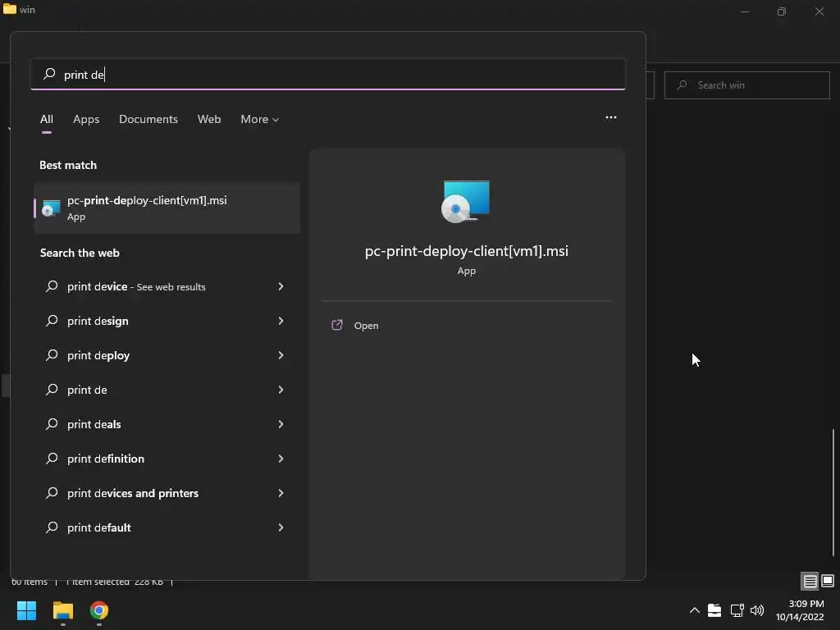Open File Explorer from the taskbar
Image resolution: width=840 pixels, height=630 pixels.
pos(62,610)
